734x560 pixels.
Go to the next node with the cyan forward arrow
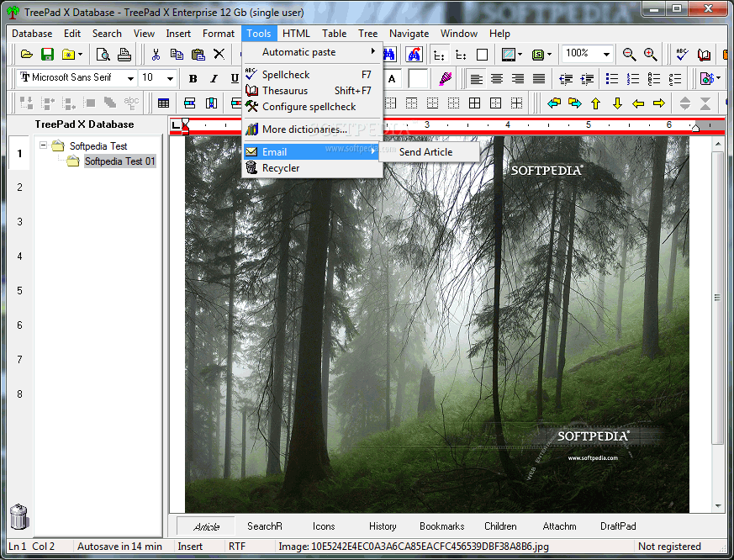click(x=575, y=103)
